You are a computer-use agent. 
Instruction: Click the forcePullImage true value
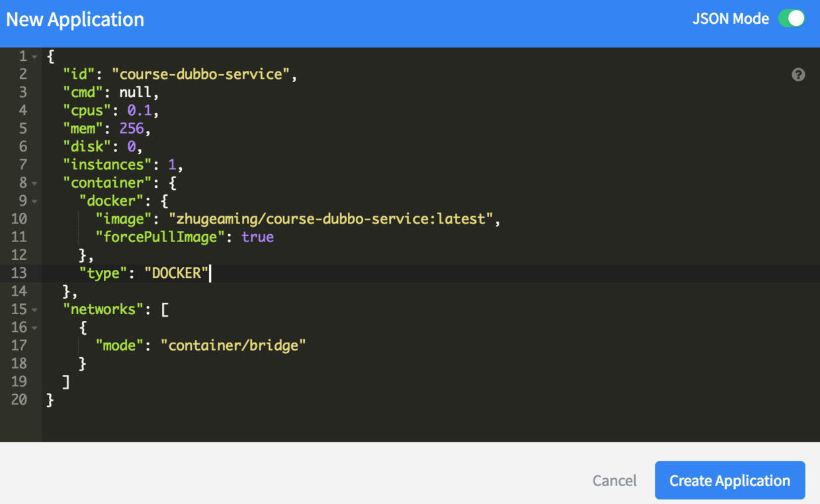[x=257, y=237]
